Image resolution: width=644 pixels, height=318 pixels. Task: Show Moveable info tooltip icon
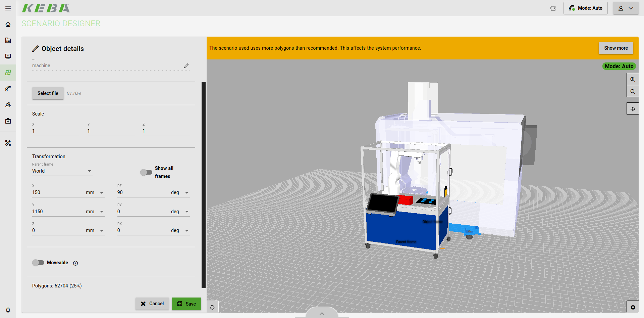point(75,263)
